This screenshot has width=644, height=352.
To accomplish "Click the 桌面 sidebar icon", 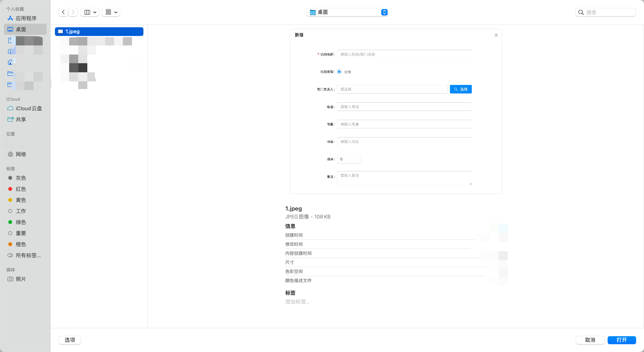I will pos(10,29).
